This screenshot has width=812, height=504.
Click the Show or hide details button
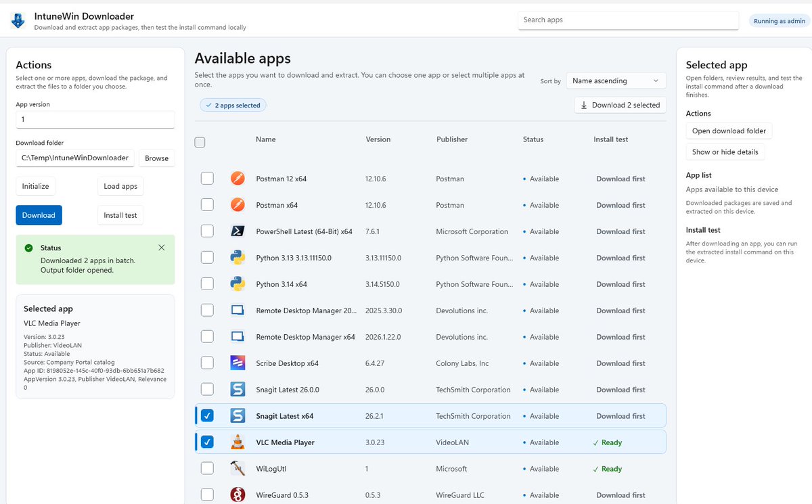[x=725, y=152]
